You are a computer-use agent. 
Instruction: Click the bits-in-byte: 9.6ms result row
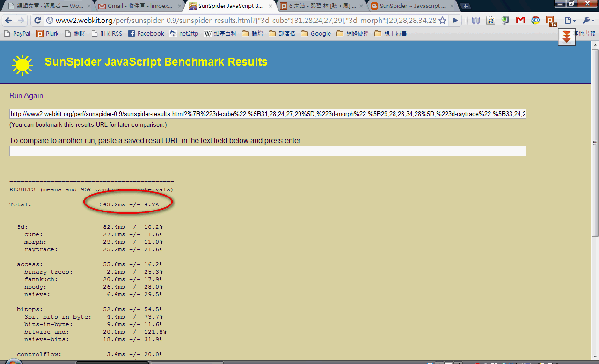(x=94, y=324)
